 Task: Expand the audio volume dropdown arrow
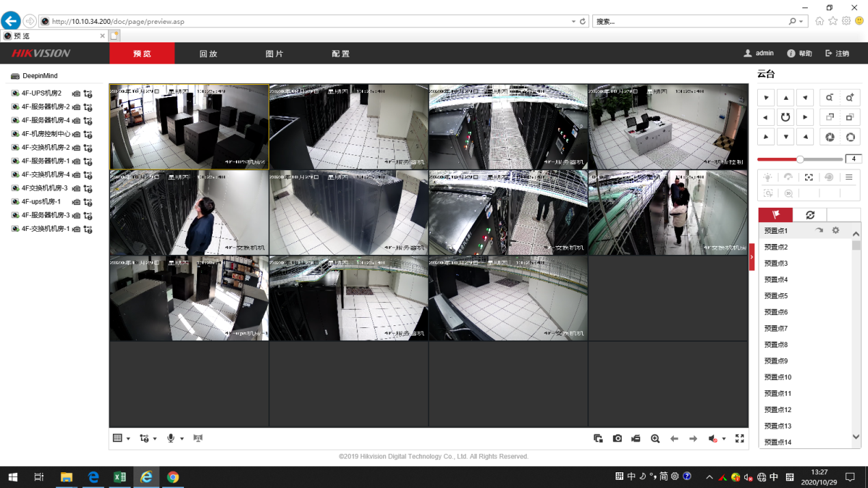pyautogui.click(x=724, y=439)
